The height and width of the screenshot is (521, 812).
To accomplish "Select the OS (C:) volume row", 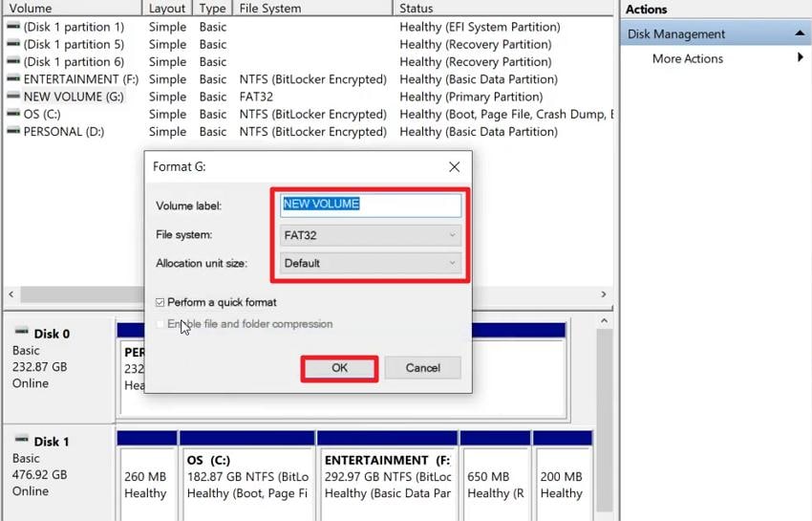I will (x=308, y=114).
